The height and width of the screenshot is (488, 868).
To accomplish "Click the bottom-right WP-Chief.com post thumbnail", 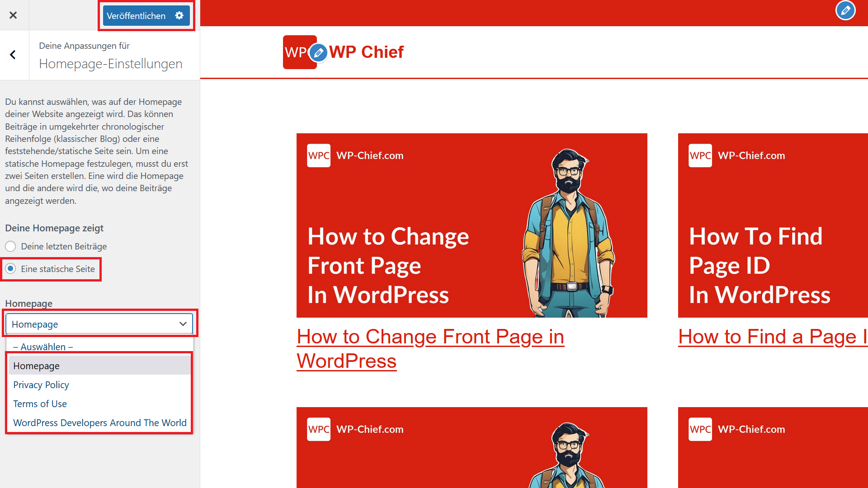I will click(x=773, y=447).
